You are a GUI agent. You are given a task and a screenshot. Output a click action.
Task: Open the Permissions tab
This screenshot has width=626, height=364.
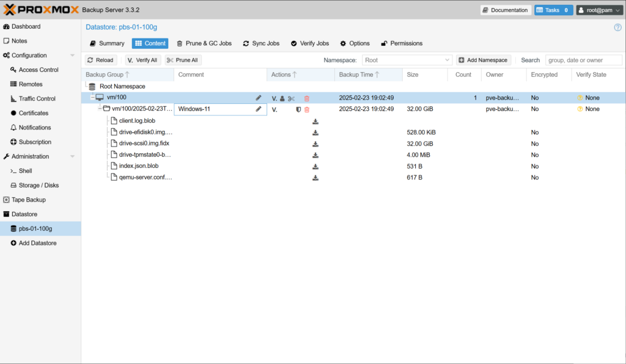pos(402,43)
